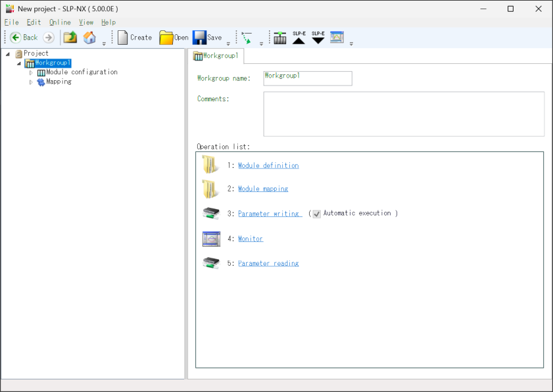Viewport: 553px width, 392px height.
Task: Open the Edit menu
Action: (x=34, y=22)
